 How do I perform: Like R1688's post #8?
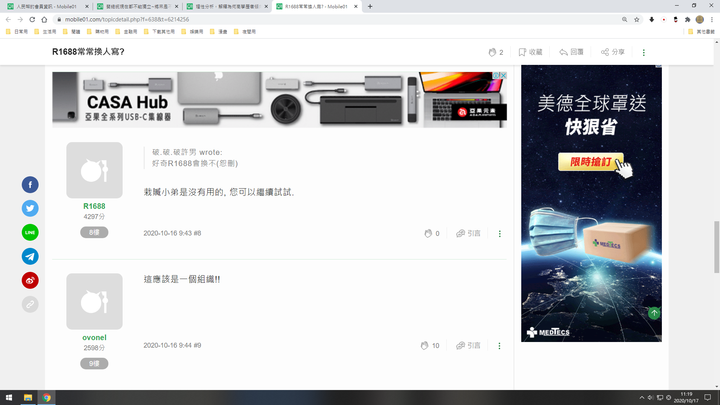pyautogui.click(x=432, y=233)
